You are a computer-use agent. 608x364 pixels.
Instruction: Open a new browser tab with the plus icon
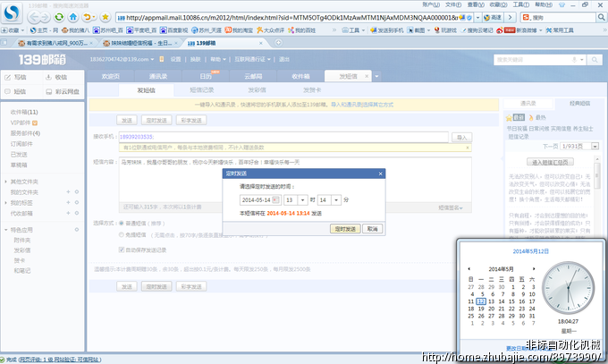278,43
